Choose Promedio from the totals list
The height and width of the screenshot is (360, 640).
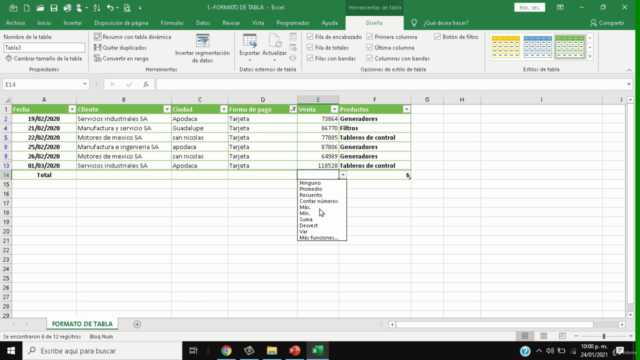(x=311, y=189)
